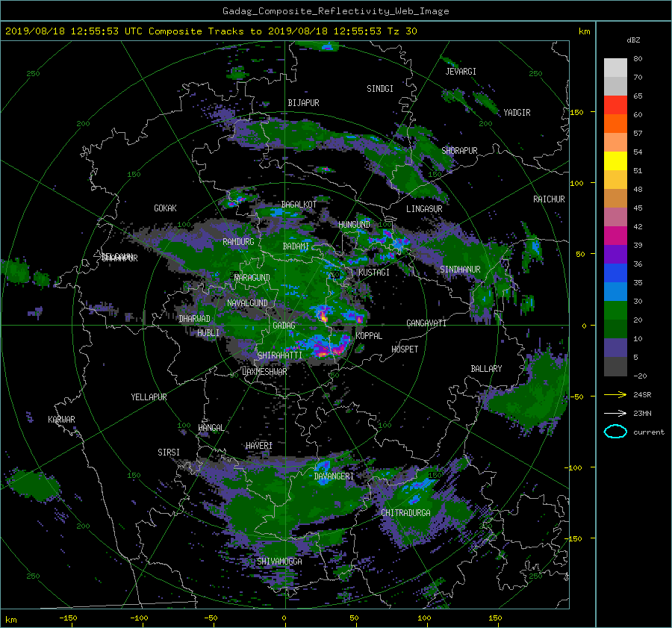Click the BIJAPUR city label

[303, 103]
